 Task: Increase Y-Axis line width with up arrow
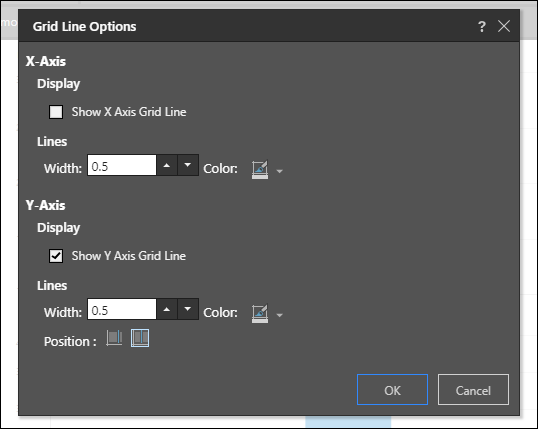(x=167, y=309)
